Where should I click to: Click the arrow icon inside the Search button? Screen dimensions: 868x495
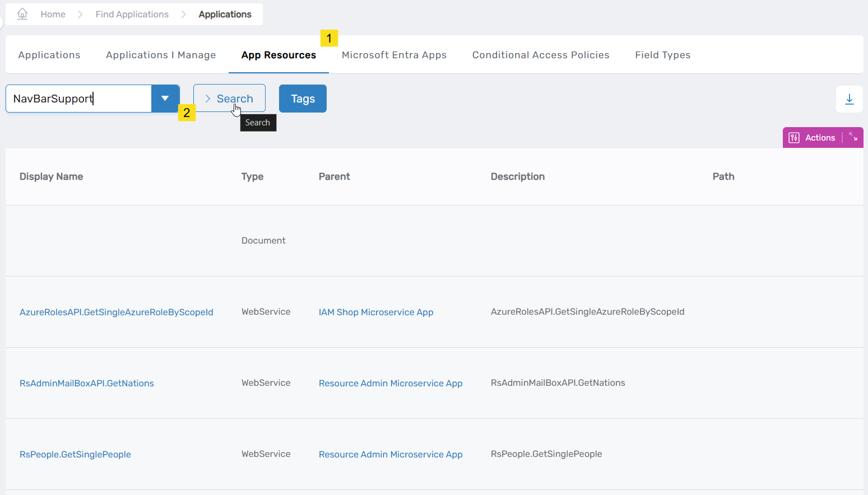[207, 98]
